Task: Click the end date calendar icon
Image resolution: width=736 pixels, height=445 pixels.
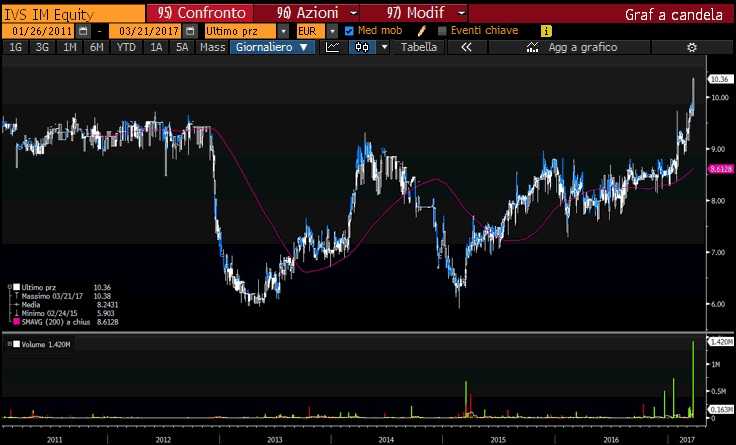Action: coord(190,31)
